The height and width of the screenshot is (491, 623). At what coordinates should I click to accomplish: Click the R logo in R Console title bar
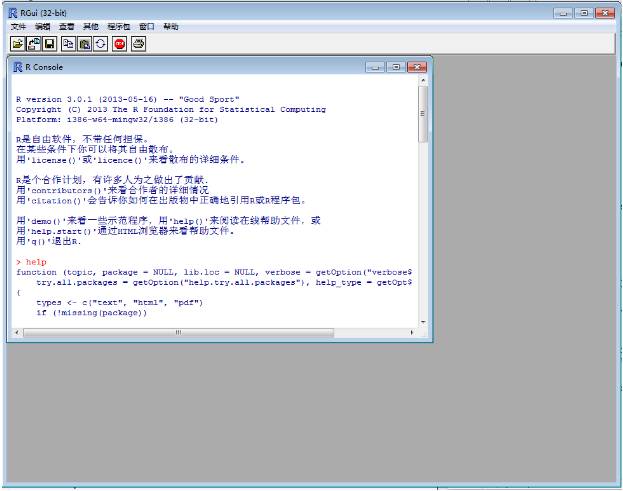point(18,67)
